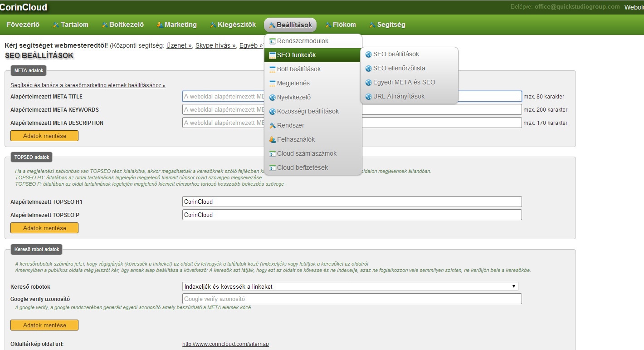Image resolution: width=644 pixels, height=350 pixels.
Task: Click the office@quickstudiogroup.com account text
Action: point(577,7)
